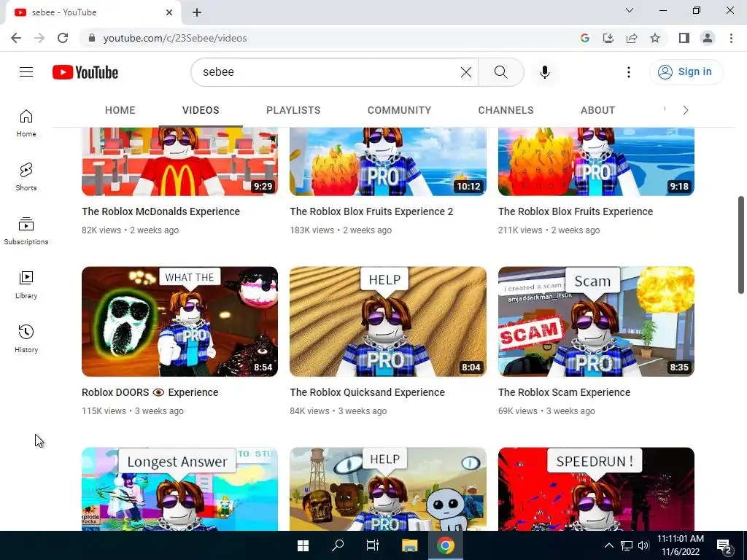Click the 10:12 Blox Fruits 2 thumbnail
The height and width of the screenshot is (560, 747).
tap(388, 161)
